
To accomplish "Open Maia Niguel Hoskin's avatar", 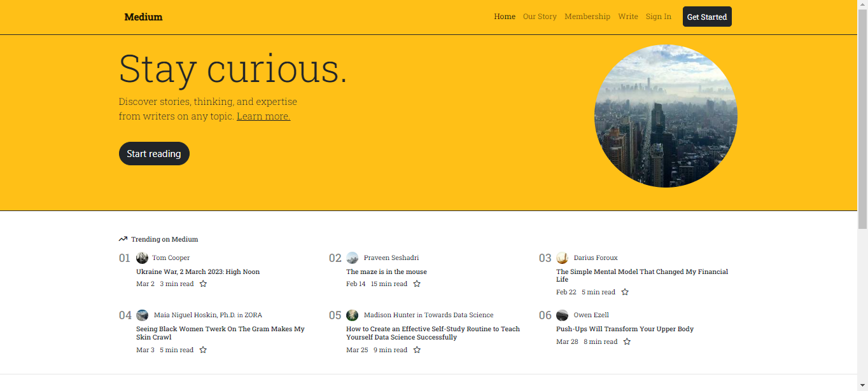I will (142, 315).
